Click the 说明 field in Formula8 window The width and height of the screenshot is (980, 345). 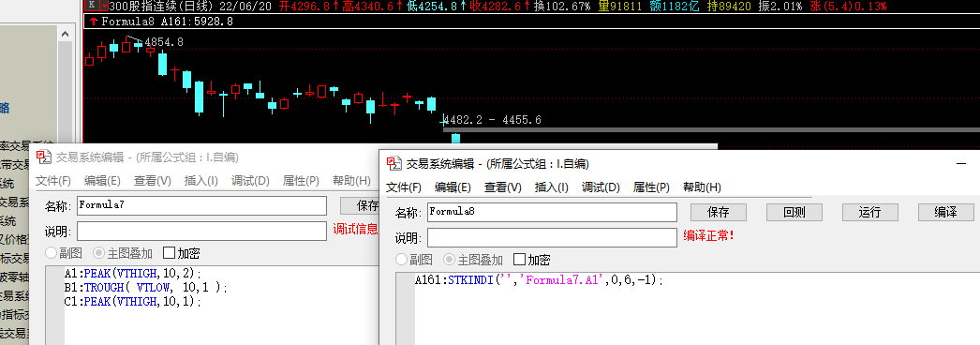[x=552, y=237]
